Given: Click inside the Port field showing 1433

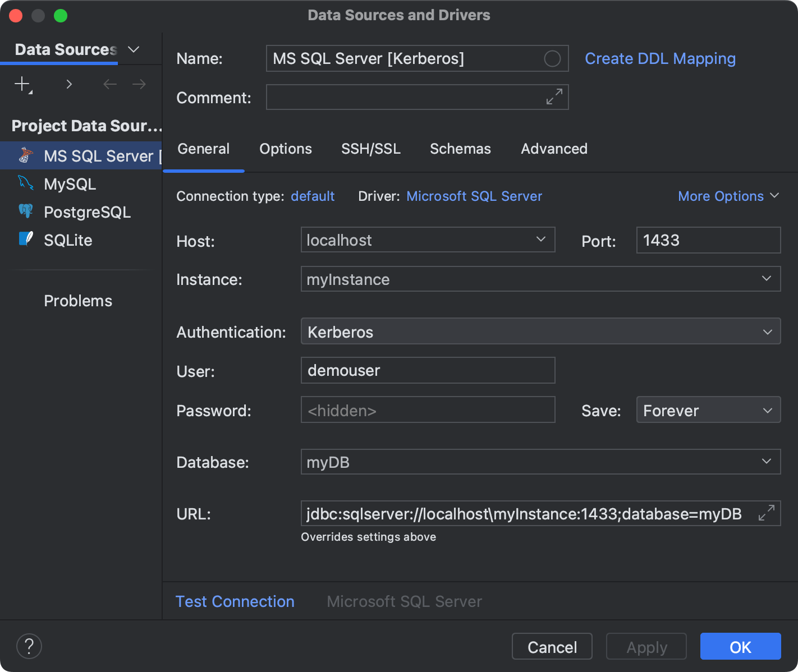Looking at the screenshot, I should (x=708, y=240).
